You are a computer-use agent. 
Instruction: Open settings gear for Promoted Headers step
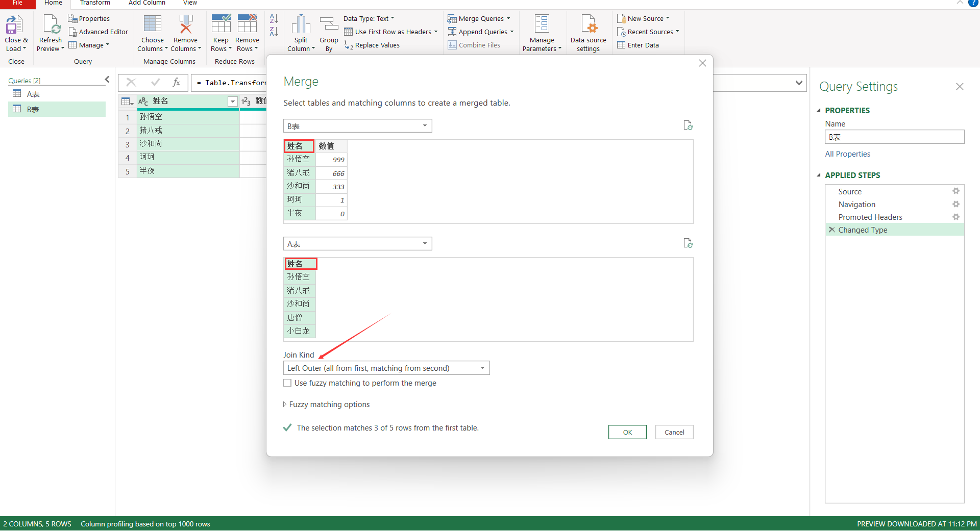[956, 217]
